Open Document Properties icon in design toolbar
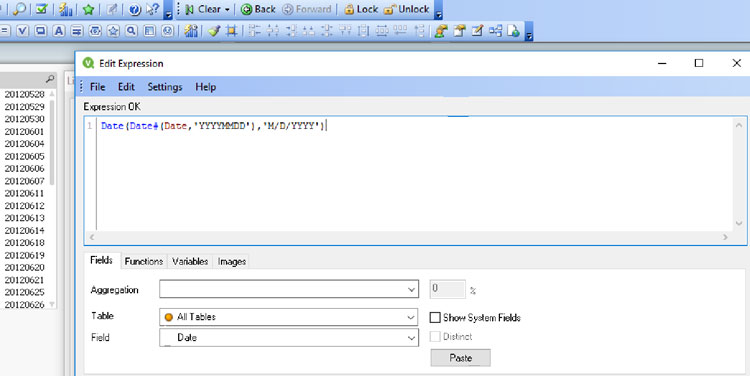The height and width of the screenshot is (376, 750). (459, 31)
